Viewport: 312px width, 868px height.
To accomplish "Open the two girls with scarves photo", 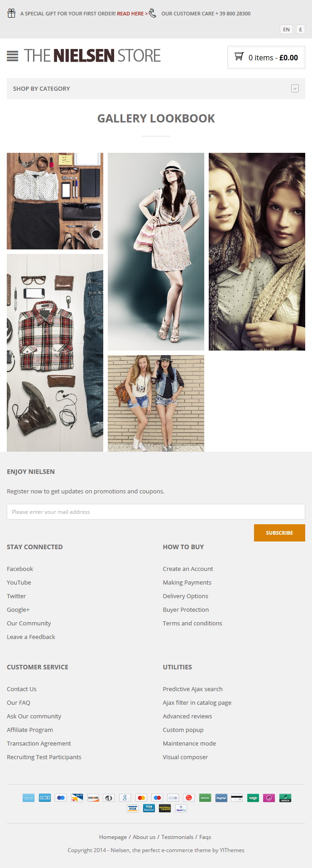I will (257, 252).
